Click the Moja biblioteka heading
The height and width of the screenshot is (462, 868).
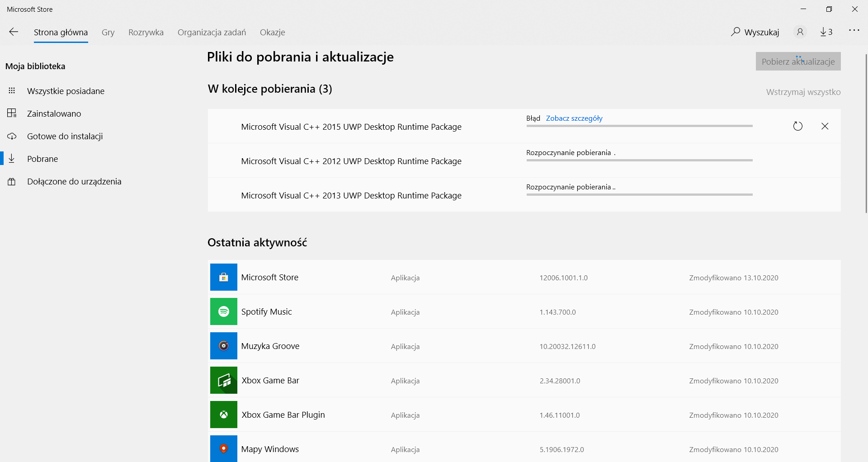pyautogui.click(x=35, y=66)
